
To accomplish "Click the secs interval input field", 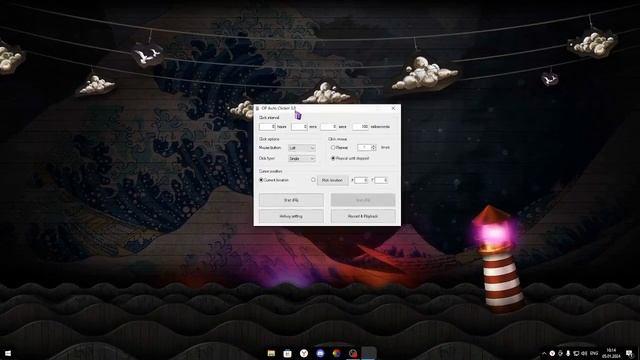I will click(x=328, y=127).
